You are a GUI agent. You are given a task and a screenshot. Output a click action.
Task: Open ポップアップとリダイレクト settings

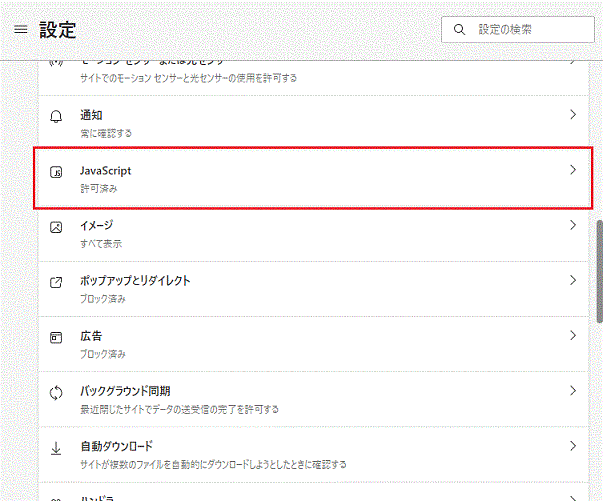point(313,289)
